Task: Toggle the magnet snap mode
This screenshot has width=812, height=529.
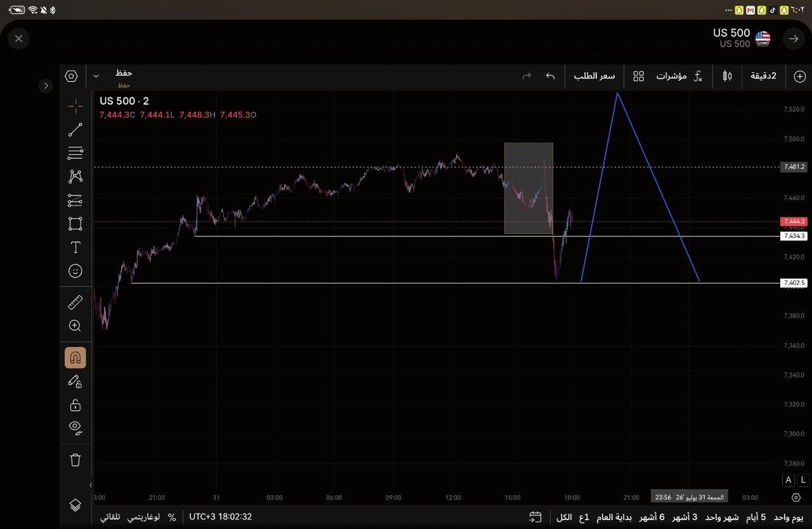Action: pyautogui.click(x=75, y=357)
